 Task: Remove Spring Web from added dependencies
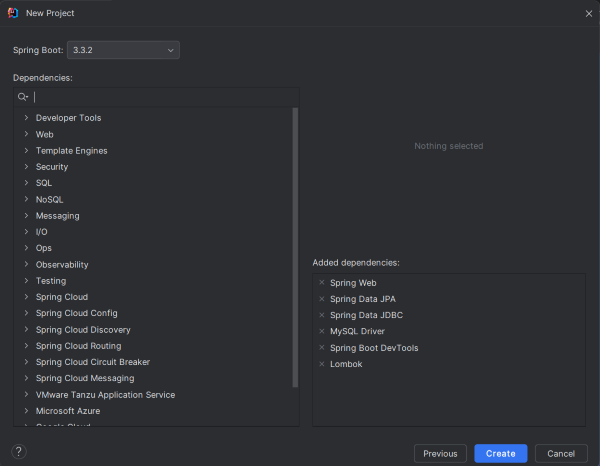click(322, 282)
